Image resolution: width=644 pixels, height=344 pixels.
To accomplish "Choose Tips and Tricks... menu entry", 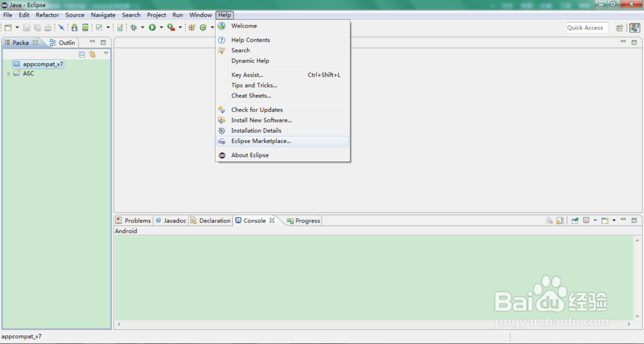I will (283, 85).
